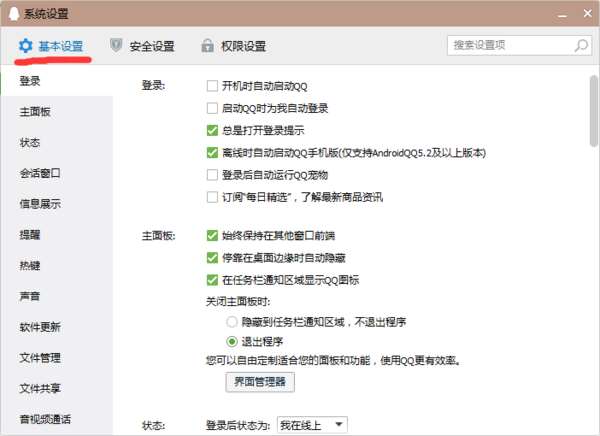The image size is (600, 436).
Task: Click the shield icon beside 安全设置
Action: pos(116,46)
